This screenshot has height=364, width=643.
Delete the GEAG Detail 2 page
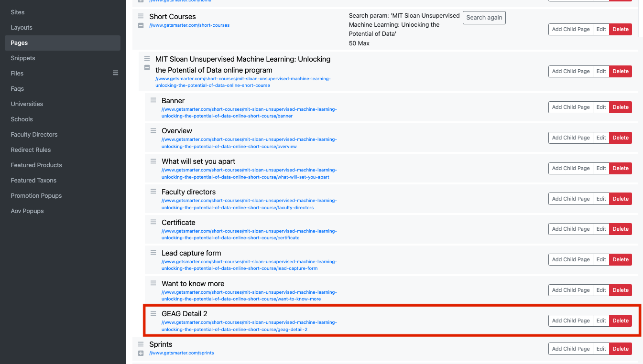point(620,321)
